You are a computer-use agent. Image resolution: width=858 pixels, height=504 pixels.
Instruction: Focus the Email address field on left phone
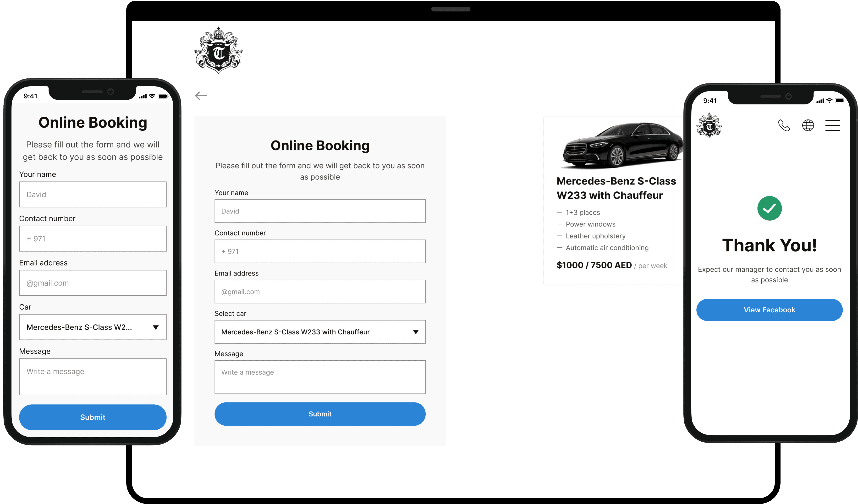(93, 283)
